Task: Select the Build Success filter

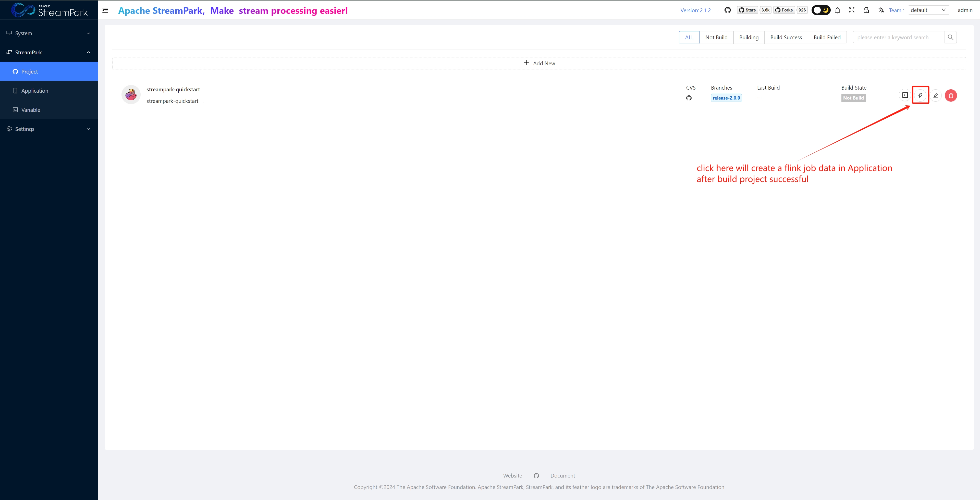Action: pyautogui.click(x=786, y=37)
